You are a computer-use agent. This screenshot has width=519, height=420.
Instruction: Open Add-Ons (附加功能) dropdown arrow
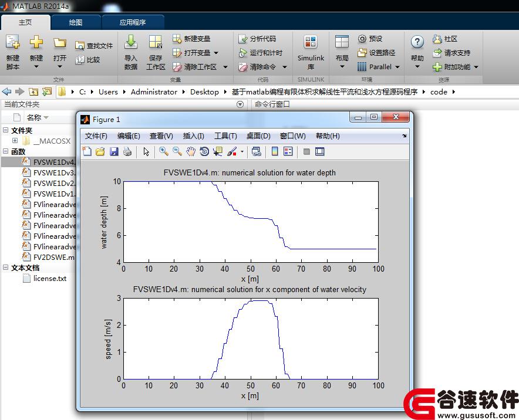[x=476, y=67]
